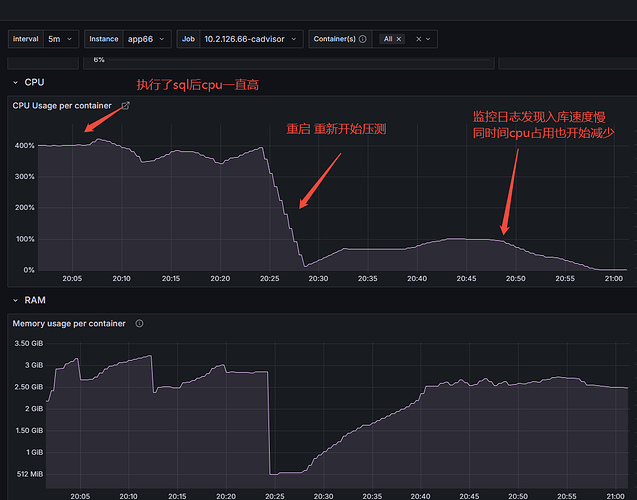
Task: Click info icon beside Container(s) label
Action: click(362, 39)
